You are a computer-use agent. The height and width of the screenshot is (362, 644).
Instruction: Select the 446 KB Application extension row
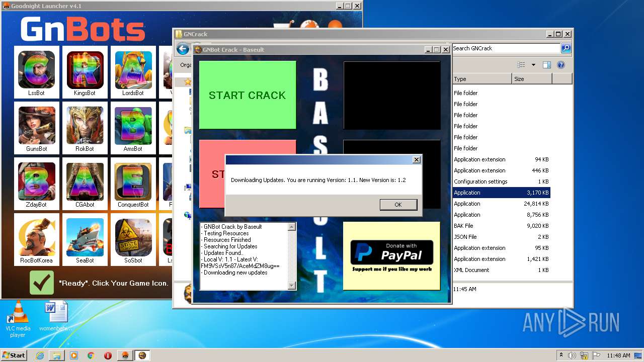501,170
